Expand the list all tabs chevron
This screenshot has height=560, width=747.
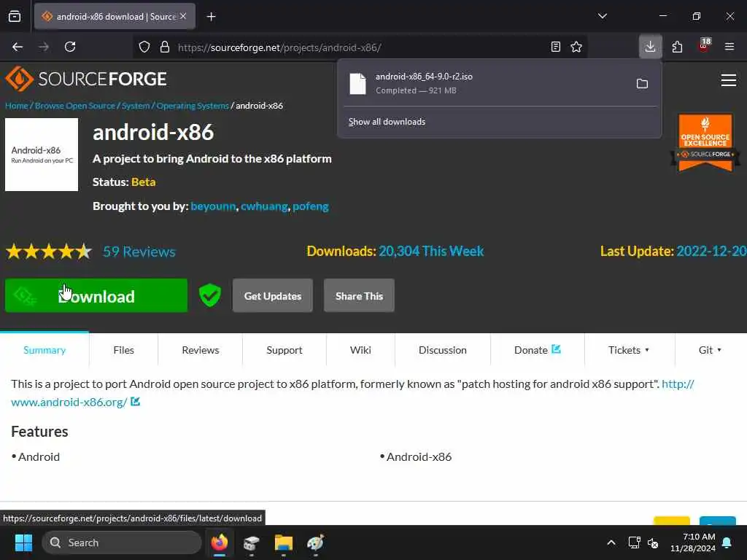pos(602,16)
